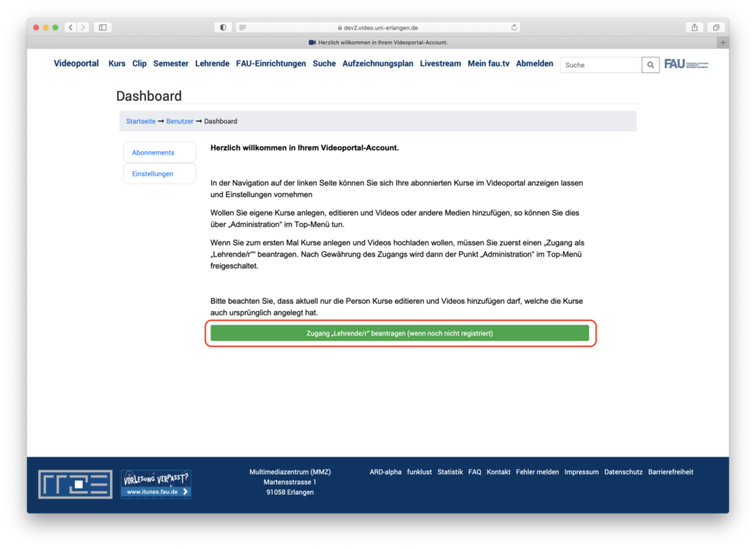The image size is (756, 549).
Task: Select the Aufzeichnungsplan menu item
Action: 378,64
